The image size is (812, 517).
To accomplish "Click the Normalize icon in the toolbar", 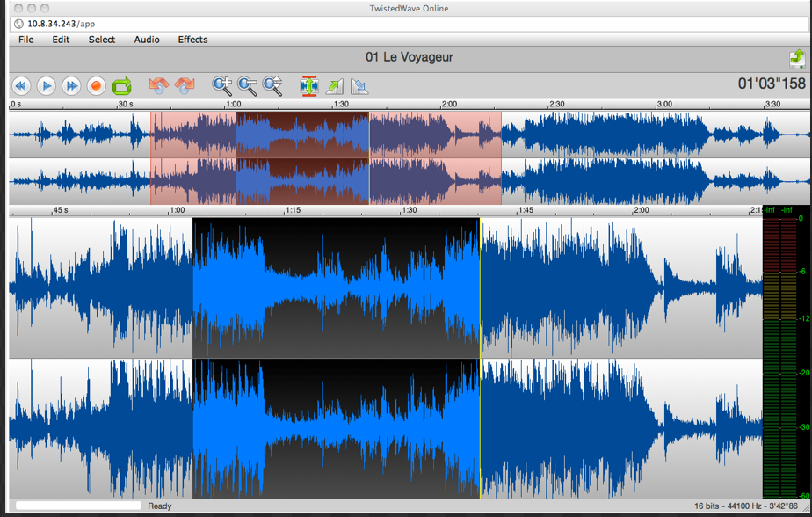I will 309,86.
